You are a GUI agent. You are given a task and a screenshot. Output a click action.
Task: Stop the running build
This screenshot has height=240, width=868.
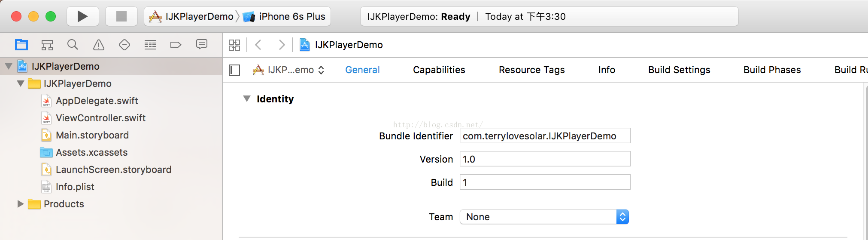click(x=121, y=16)
